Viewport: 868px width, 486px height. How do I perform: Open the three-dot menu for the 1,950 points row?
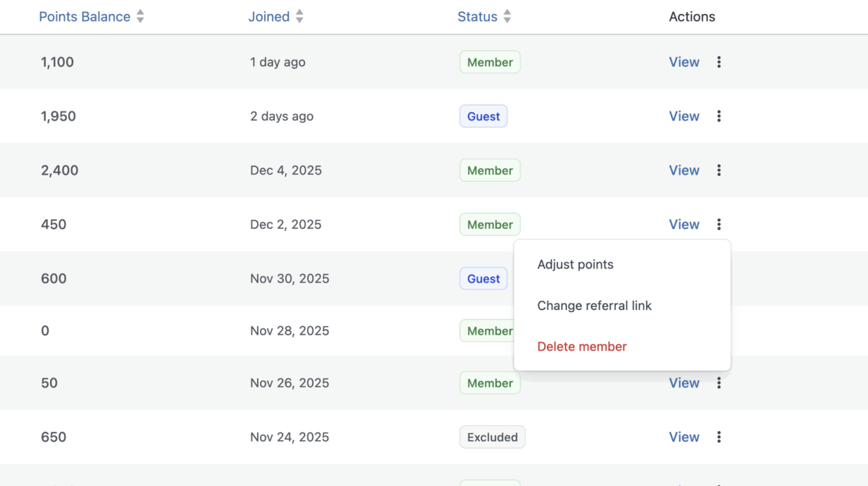click(x=719, y=116)
